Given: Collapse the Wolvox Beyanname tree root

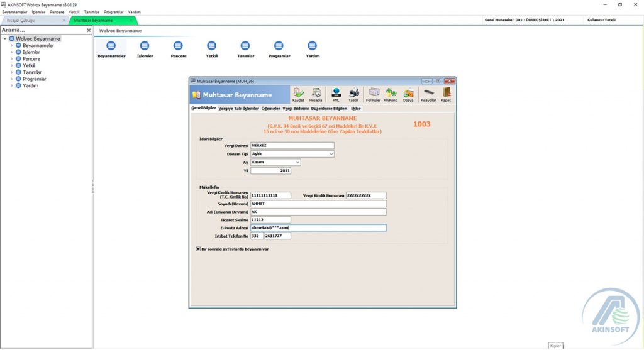Looking at the screenshot, I should (x=5, y=38).
